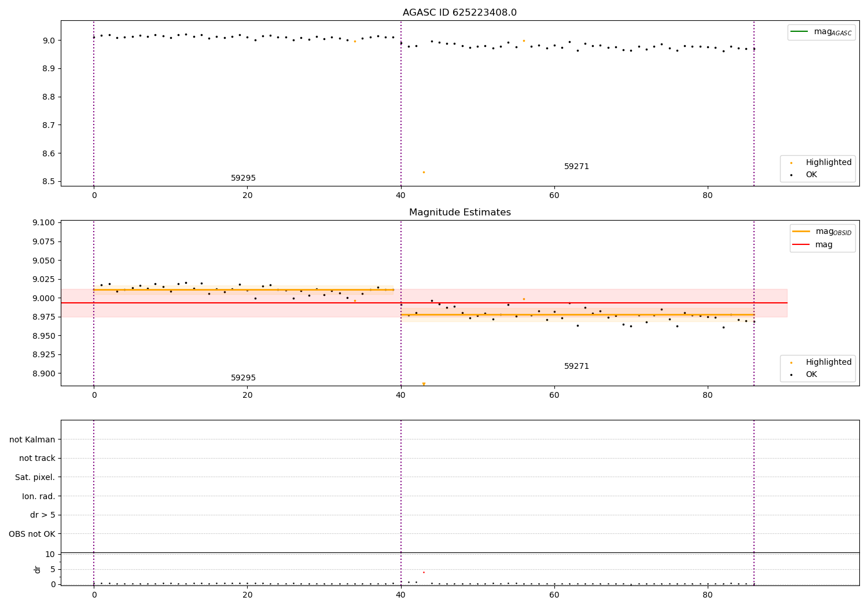Screen dimensions: 868x608
Task: Click the '60' x-tick under Magnitude Estimates plot
Action: 554,395
